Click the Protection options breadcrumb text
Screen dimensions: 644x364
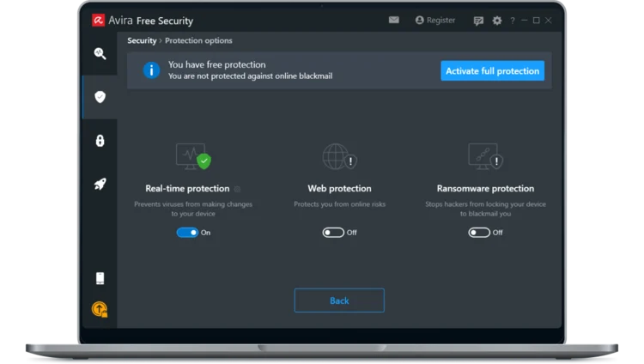tap(198, 40)
